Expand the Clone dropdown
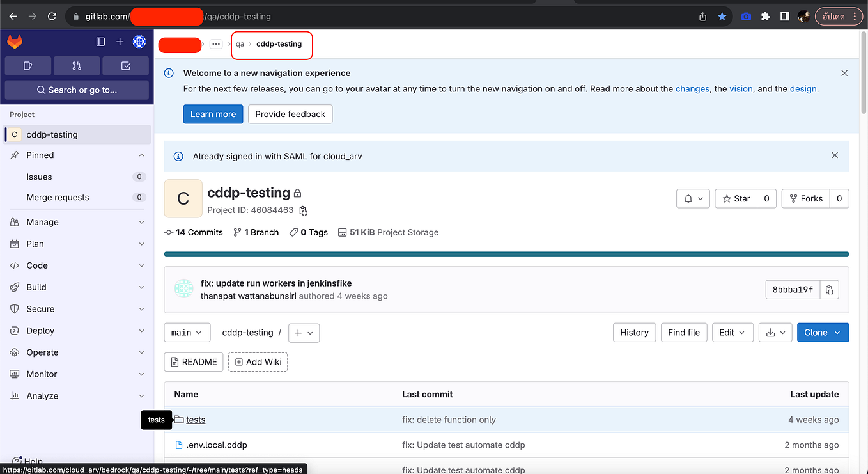Viewport: 868px width, 474px height. click(823, 333)
